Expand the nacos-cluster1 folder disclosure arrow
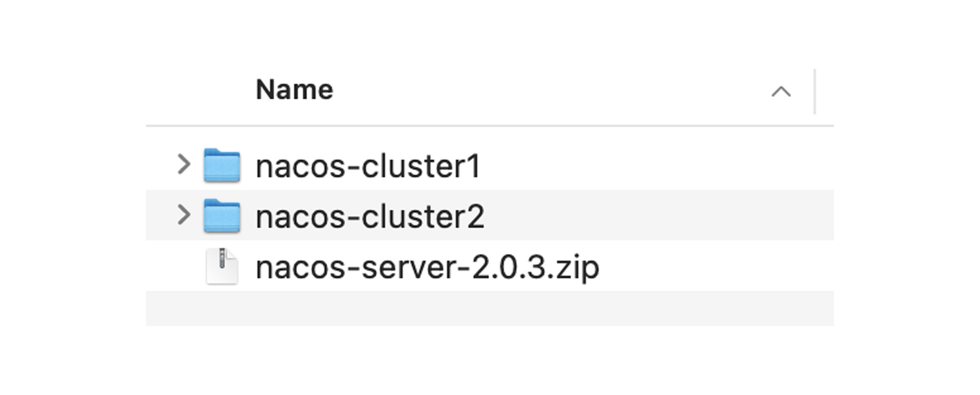The image size is (980, 395). 184,164
